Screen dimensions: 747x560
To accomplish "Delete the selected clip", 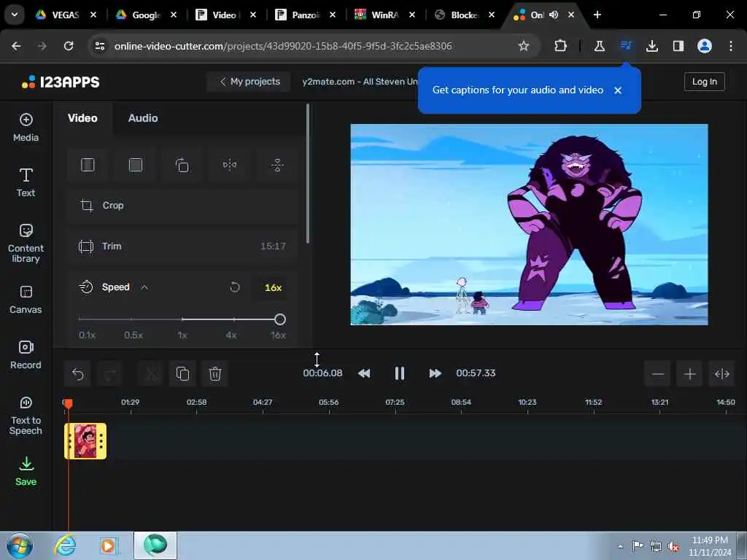I will pos(215,374).
